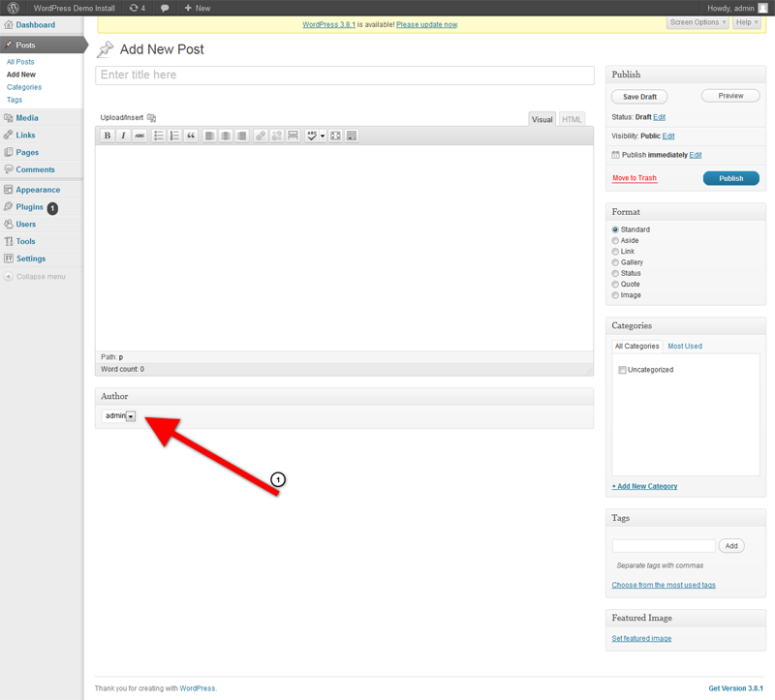Go to Dashboard in sidebar
Image resolution: width=775 pixels, height=700 pixels.
[x=35, y=25]
